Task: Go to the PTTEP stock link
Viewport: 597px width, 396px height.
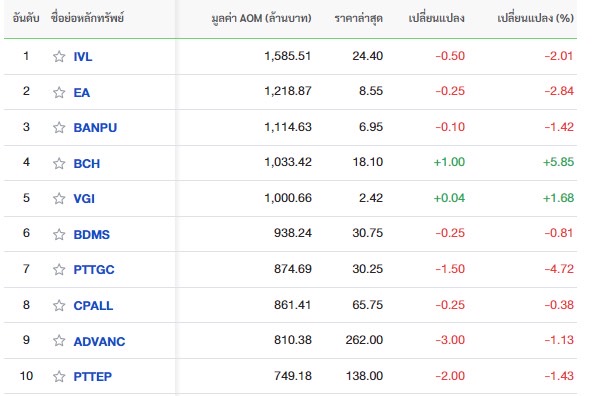Action: 93,377
